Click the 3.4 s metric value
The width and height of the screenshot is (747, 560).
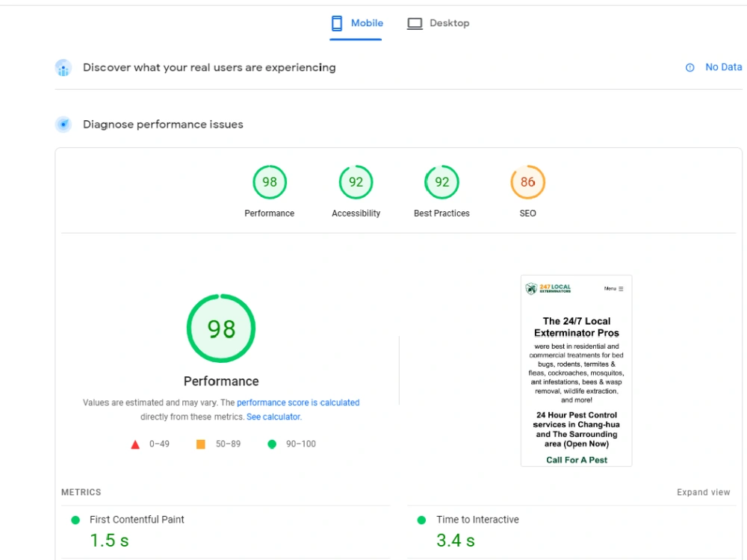click(x=456, y=541)
